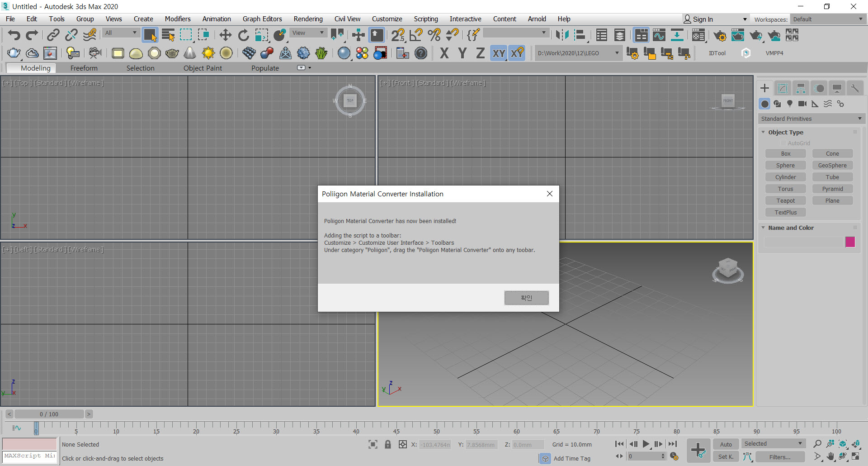Toggle Auto Key mode
868x466 pixels.
[726, 444]
